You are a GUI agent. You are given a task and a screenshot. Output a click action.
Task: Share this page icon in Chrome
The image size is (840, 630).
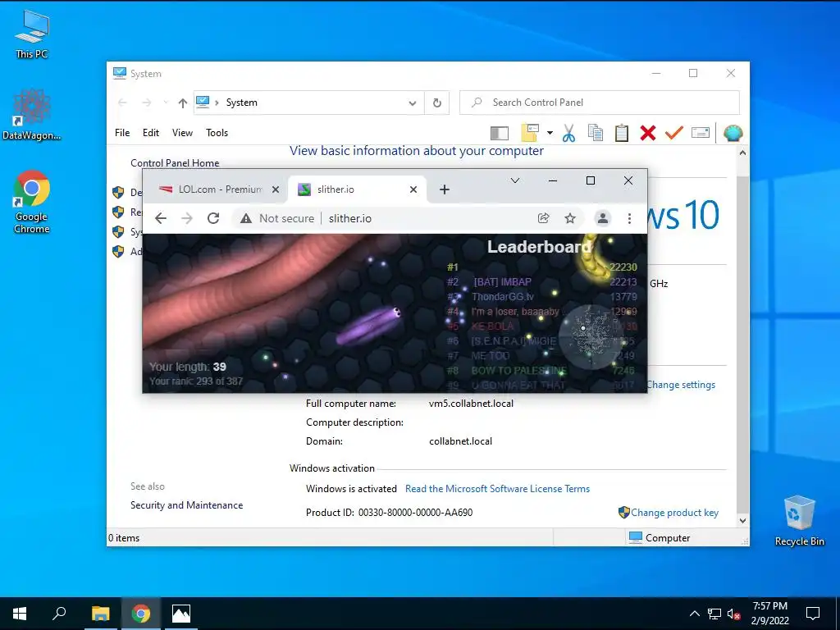[x=543, y=218]
